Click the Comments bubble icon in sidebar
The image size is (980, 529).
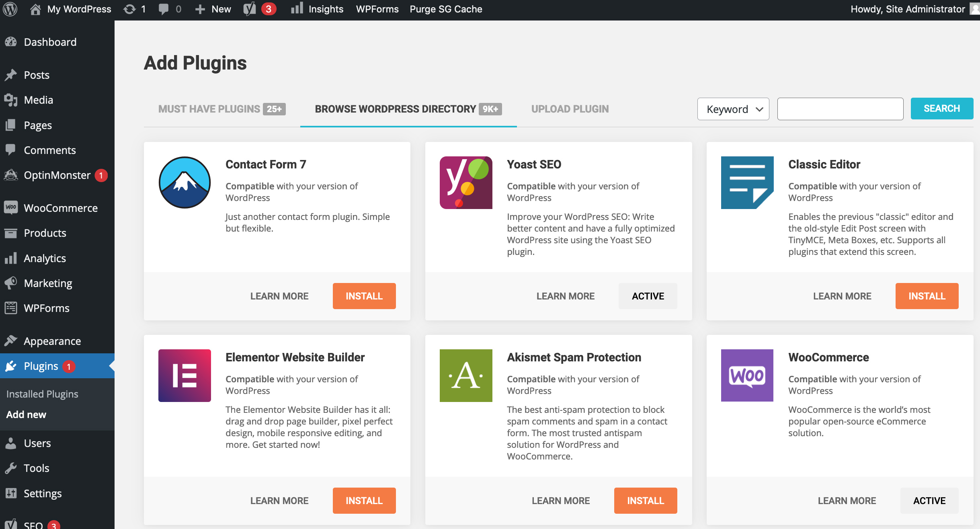[11, 150]
